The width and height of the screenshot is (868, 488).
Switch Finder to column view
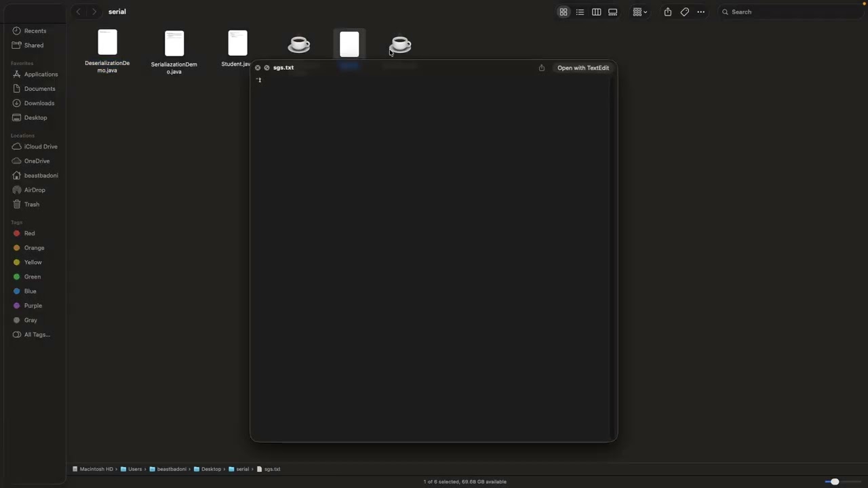pos(597,12)
